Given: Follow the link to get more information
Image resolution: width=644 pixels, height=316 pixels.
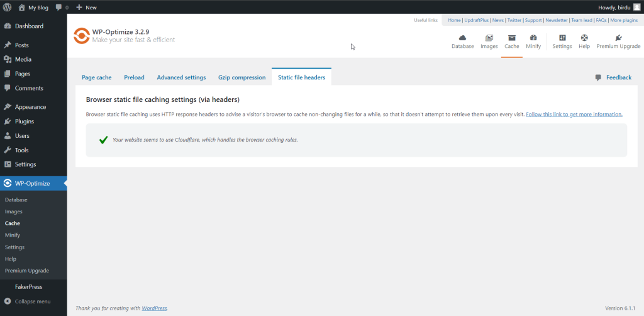Looking at the screenshot, I should 574,114.
